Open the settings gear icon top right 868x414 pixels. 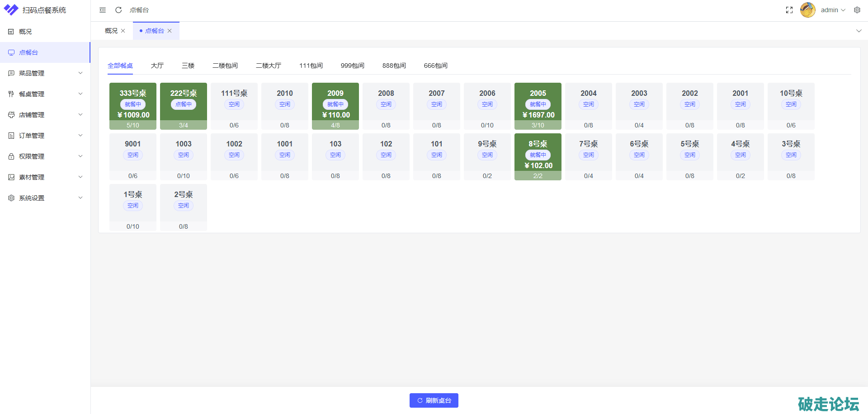click(x=857, y=10)
